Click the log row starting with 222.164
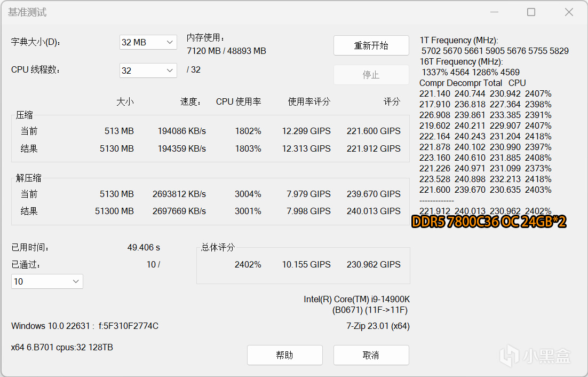 tap(485, 137)
